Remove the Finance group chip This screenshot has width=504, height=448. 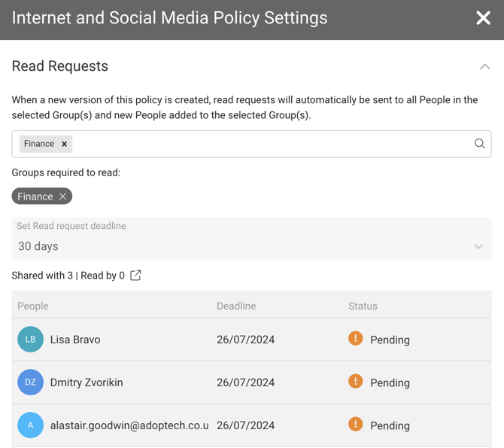(63, 197)
